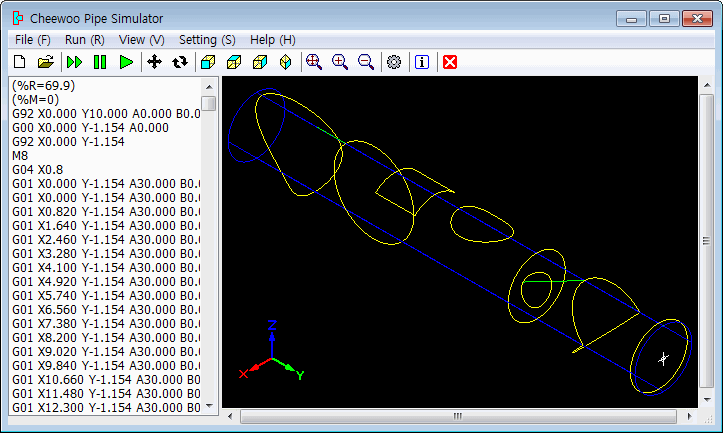Show program information with the i icon
The height and width of the screenshot is (433, 723).
[x=422, y=62]
